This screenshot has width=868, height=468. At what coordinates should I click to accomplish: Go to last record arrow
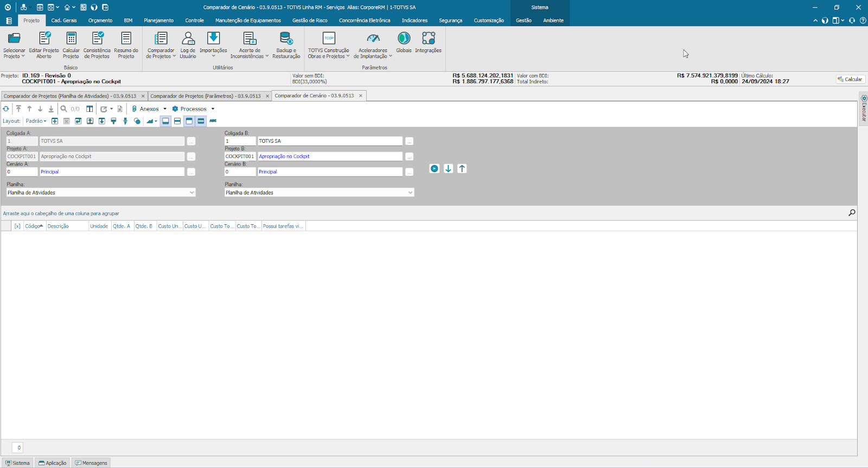click(51, 109)
